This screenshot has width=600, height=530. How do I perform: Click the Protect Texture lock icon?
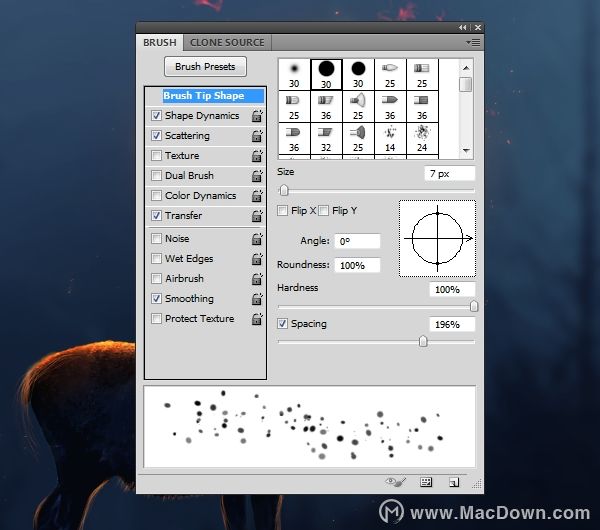(x=257, y=319)
